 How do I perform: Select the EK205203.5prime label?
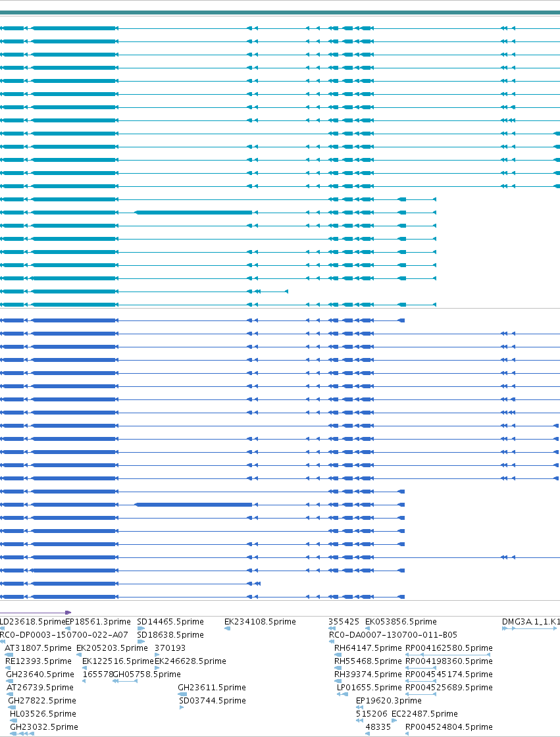pyautogui.click(x=112, y=648)
